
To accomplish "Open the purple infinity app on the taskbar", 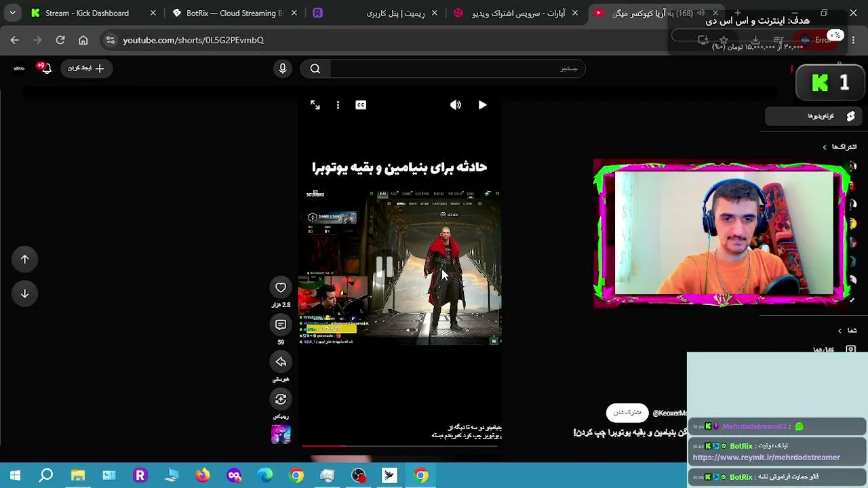I will [x=234, y=475].
